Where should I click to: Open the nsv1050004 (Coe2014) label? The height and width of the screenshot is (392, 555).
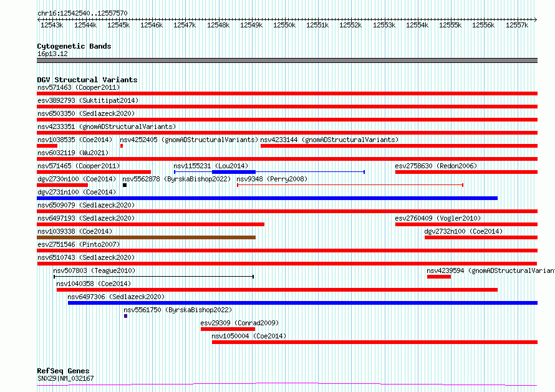pos(249,336)
